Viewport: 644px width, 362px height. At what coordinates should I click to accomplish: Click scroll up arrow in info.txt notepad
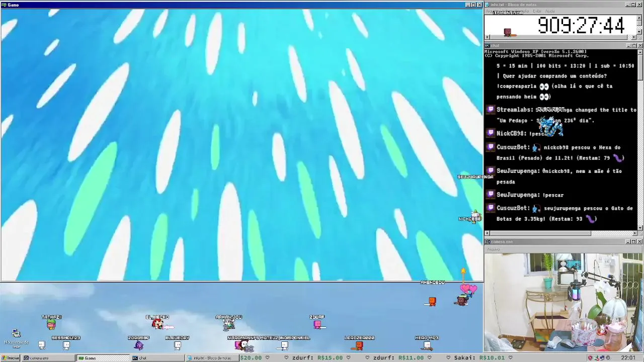click(639, 17)
